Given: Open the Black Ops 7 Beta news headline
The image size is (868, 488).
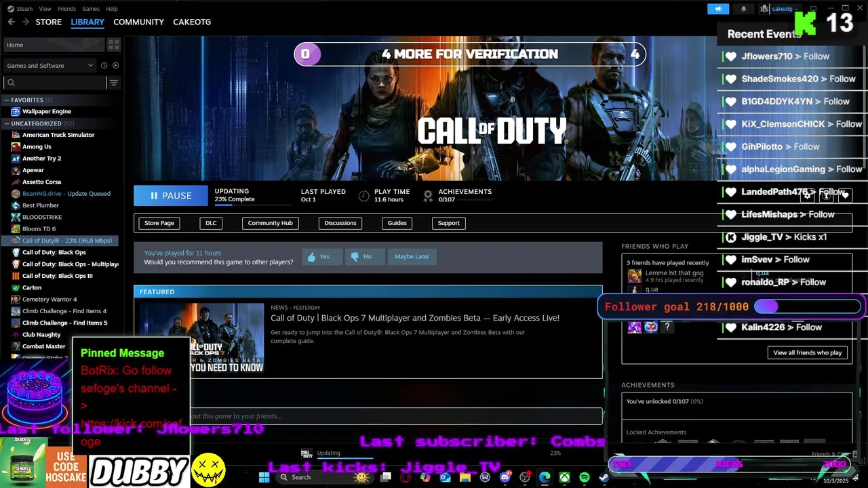Looking at the screenshot, I should point(415,318).
